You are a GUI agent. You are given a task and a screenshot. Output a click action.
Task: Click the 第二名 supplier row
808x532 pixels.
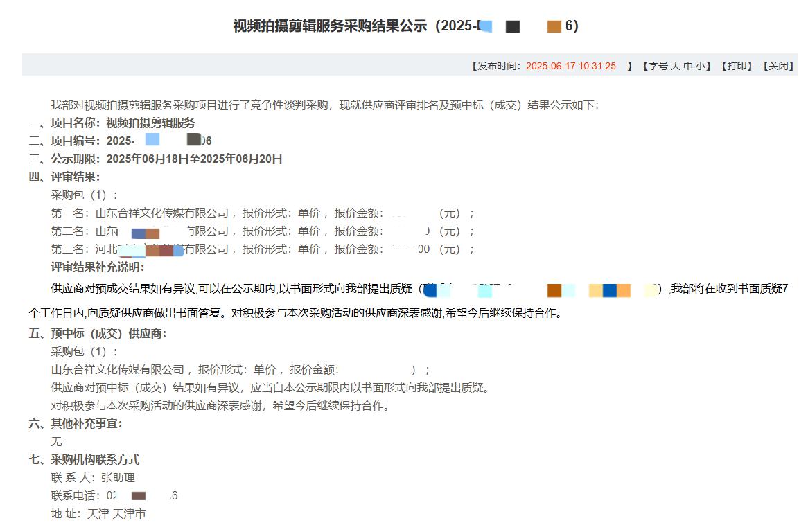pos(263,231)
